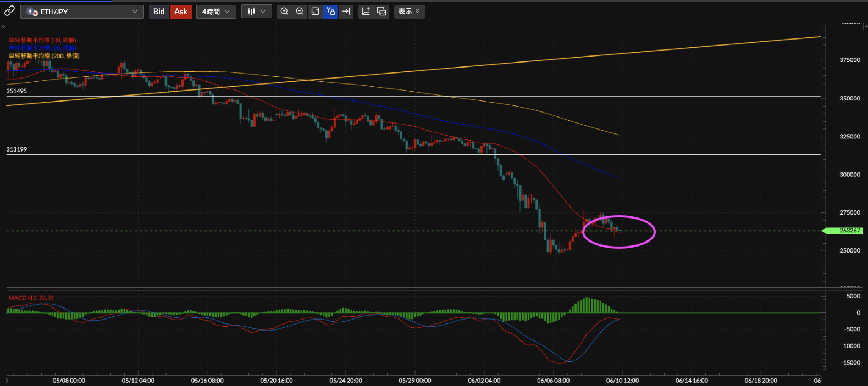Image resolution: width=868 pixels, height=386 pixels.
Task: Click the current price tag 263267
Action: click(843, 231)
